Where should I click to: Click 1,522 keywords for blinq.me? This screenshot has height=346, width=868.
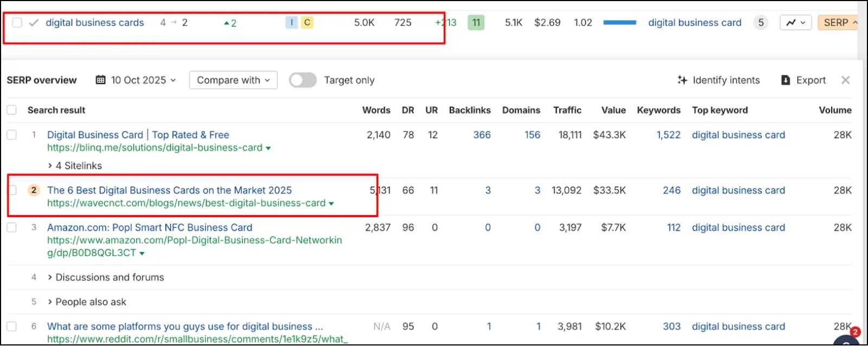click(x=668, y=135)
